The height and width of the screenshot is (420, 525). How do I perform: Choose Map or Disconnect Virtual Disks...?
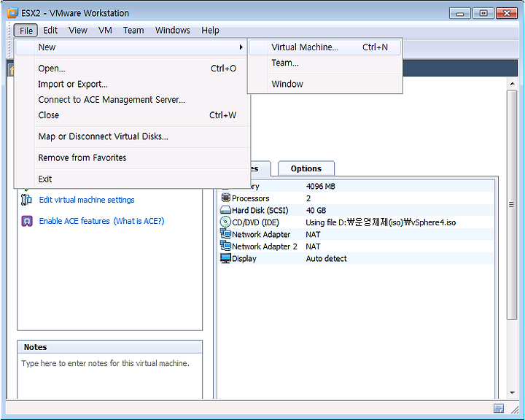point(132,136)
